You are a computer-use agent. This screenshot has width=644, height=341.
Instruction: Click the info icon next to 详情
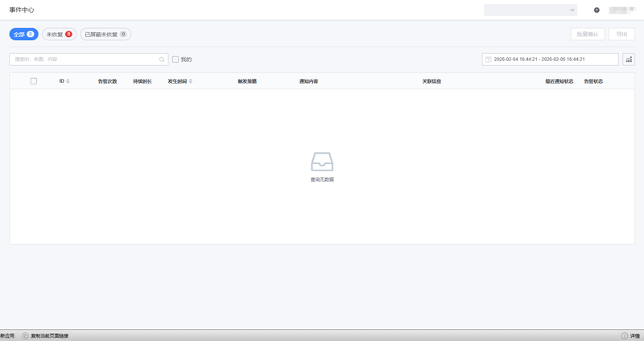coord(625,335)
